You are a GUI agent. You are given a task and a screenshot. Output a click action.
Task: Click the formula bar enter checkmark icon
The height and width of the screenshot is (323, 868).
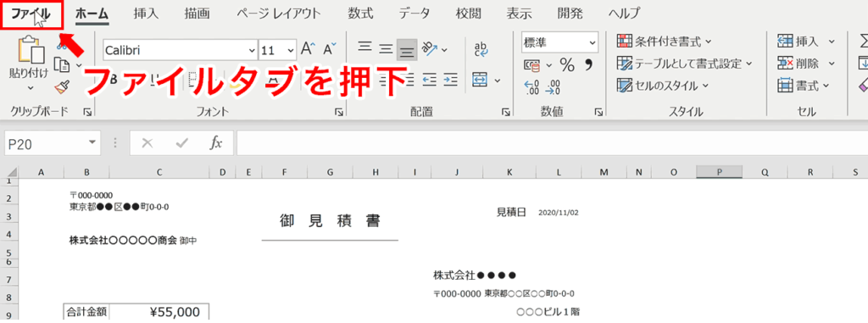181,143
